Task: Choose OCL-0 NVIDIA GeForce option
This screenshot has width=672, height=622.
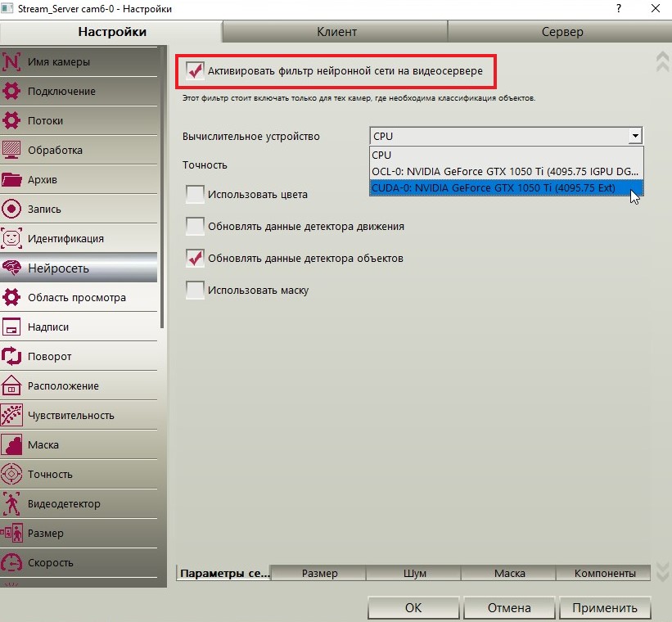Action: coord(506,172)
